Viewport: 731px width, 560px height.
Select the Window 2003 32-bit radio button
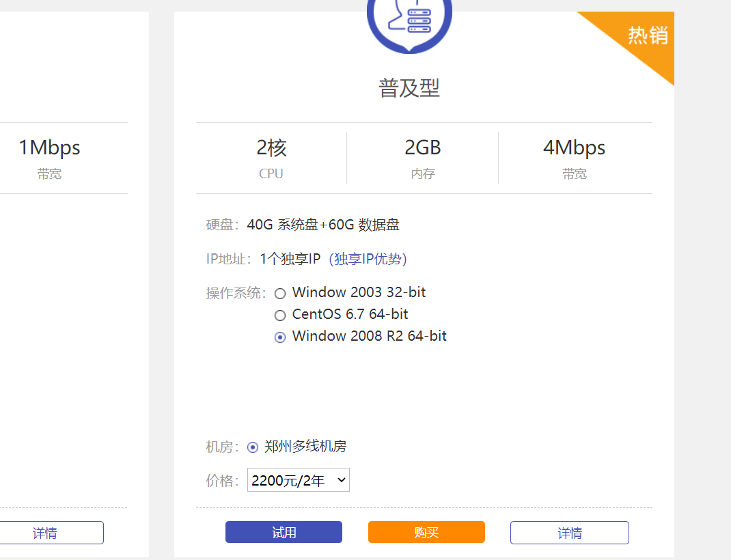(x=280, y=294)
